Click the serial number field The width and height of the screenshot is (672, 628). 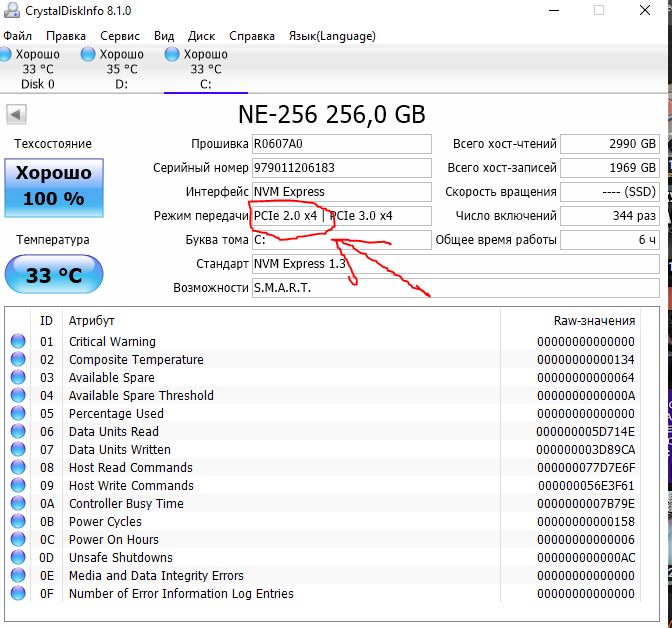pyautogui.click(x=341, y=168)
